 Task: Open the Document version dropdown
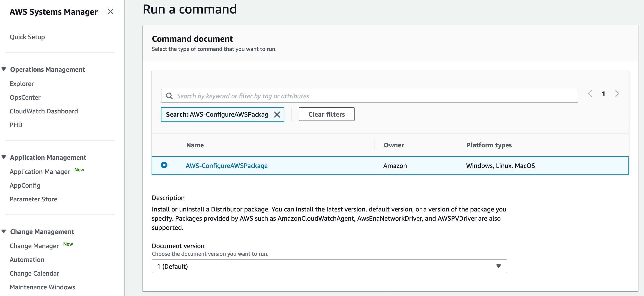coord(329,266)
